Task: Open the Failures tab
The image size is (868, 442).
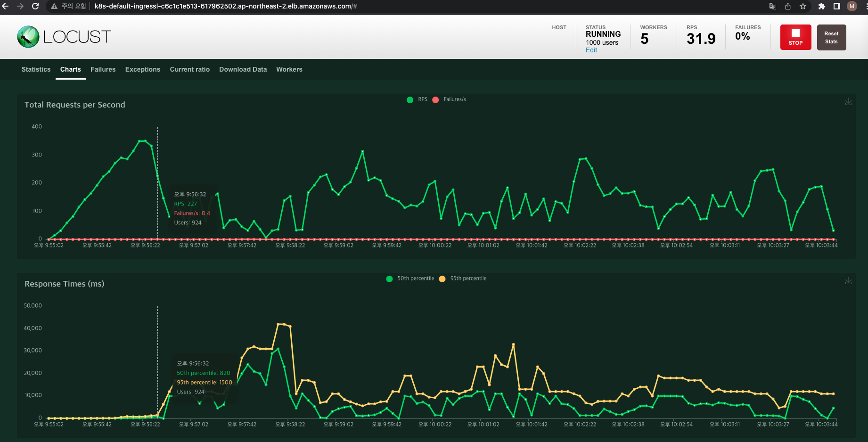Action: (x=103, y=69)
